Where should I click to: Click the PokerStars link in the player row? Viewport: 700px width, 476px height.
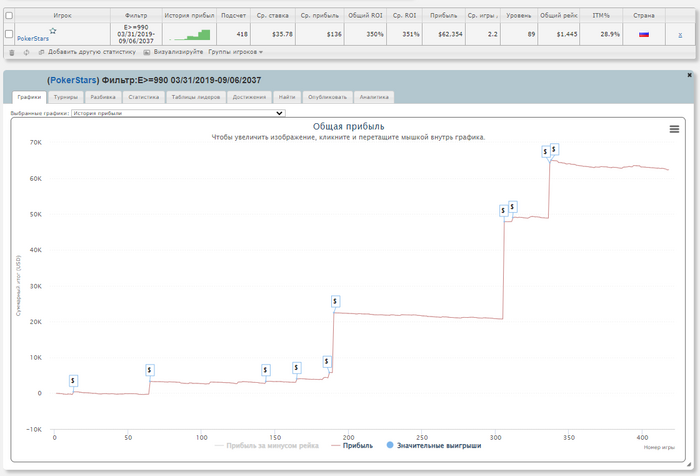click(x=33, y=39)
